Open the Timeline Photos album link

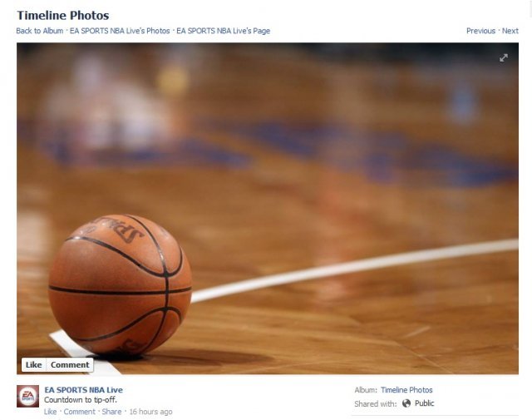406,390
